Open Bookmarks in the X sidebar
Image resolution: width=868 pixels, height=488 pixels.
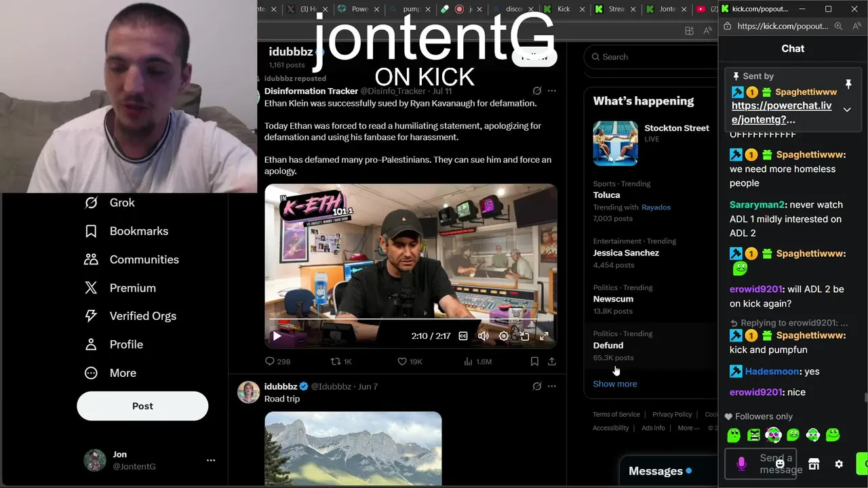126,231
